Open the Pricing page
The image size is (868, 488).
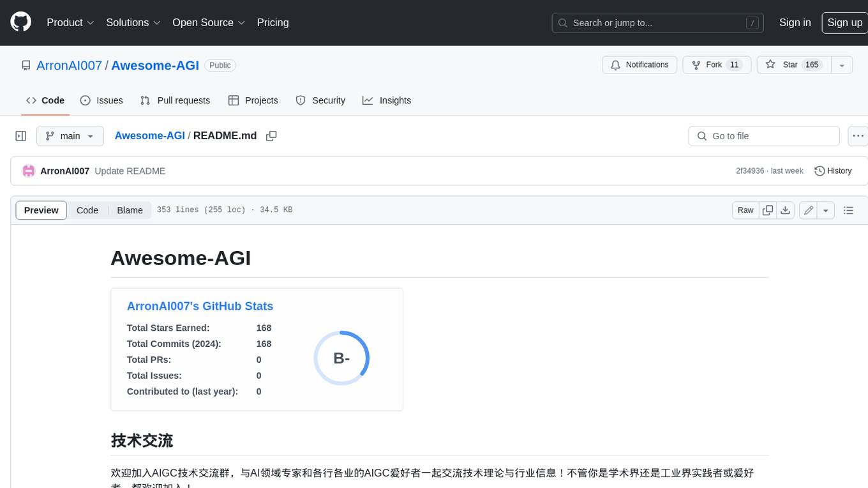tap(273, 22)
